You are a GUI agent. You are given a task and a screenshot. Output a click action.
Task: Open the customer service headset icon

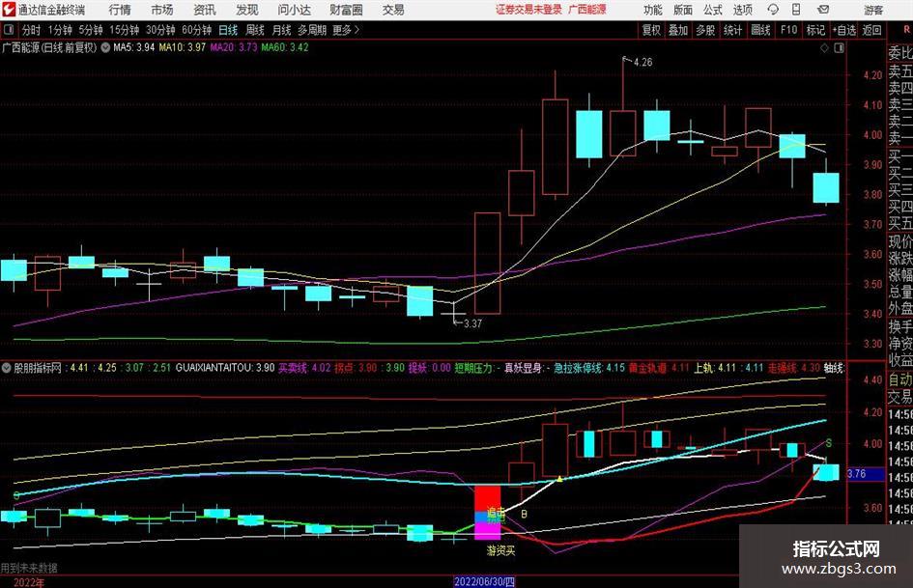pos(773,10)
